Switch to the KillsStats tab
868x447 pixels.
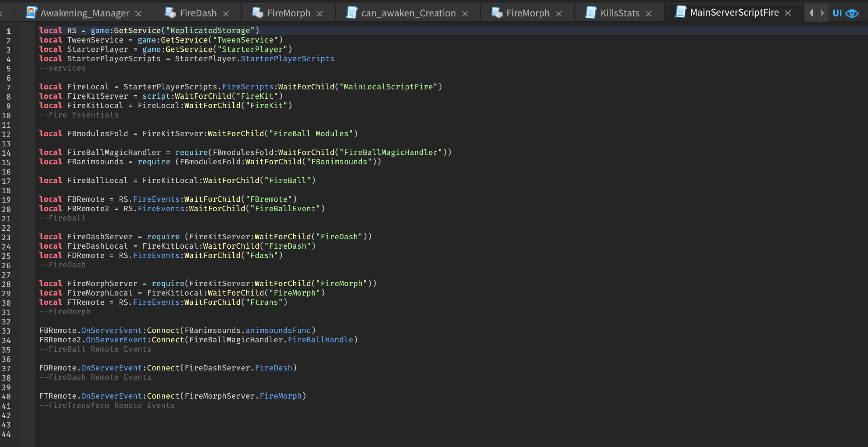tap(619, 12)
